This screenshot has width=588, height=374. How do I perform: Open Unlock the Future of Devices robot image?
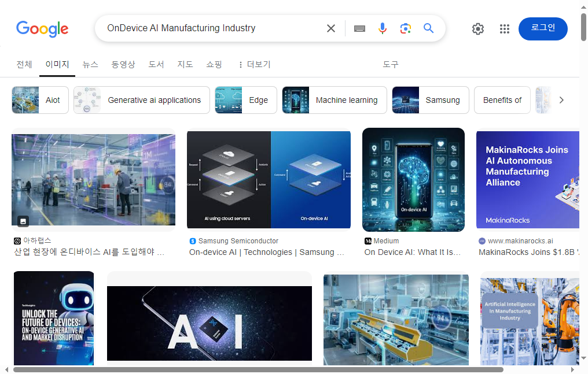54,319
